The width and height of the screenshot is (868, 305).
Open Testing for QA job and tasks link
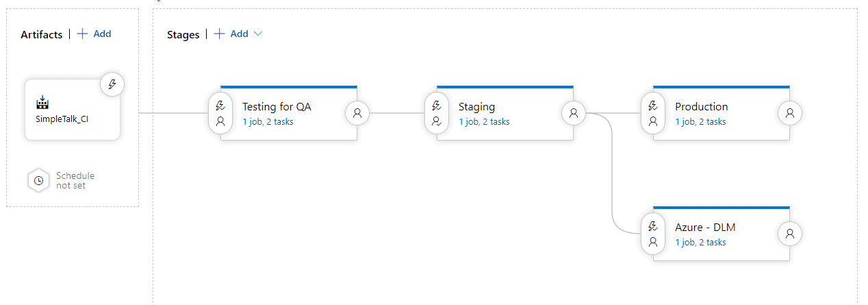click(268, 122)
